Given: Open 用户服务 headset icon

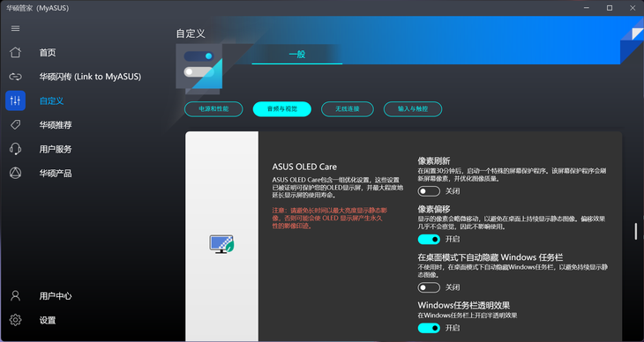Looking at the screenshot, I should pos(15,149).
